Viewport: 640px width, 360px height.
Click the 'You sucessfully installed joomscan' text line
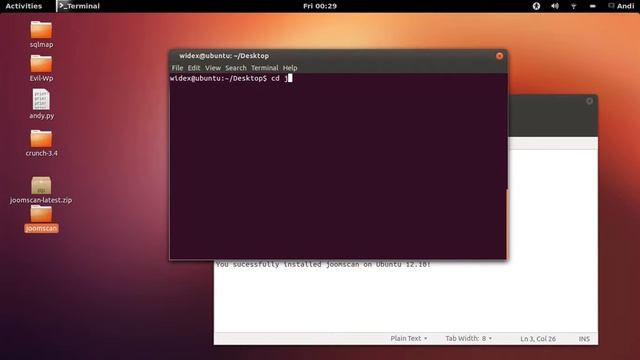click(x=323, y=264)
